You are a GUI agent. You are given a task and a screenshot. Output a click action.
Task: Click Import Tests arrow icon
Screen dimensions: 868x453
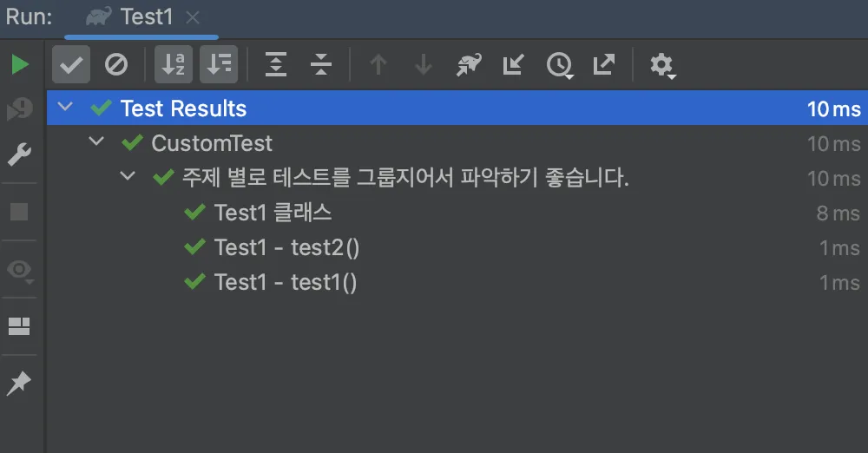513,65
